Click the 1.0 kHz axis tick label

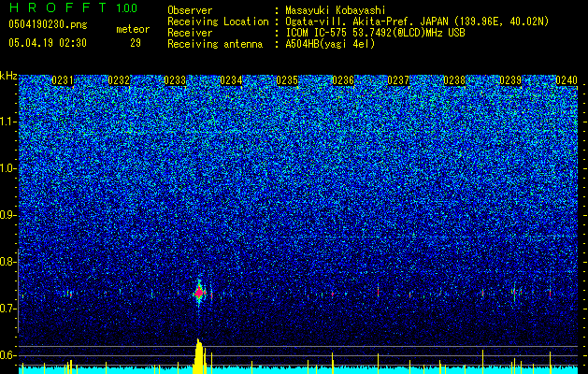pyautogui.click(x=8, y=169)
